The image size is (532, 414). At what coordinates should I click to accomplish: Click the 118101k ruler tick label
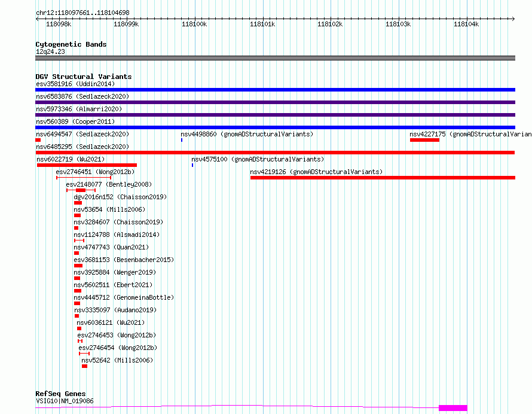click(x=262, y=24)
